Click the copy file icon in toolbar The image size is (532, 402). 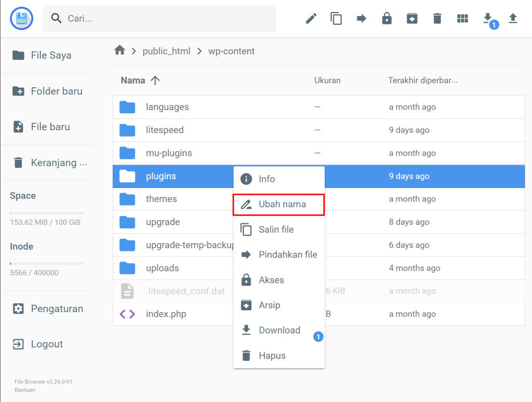(x=336, y=18)
